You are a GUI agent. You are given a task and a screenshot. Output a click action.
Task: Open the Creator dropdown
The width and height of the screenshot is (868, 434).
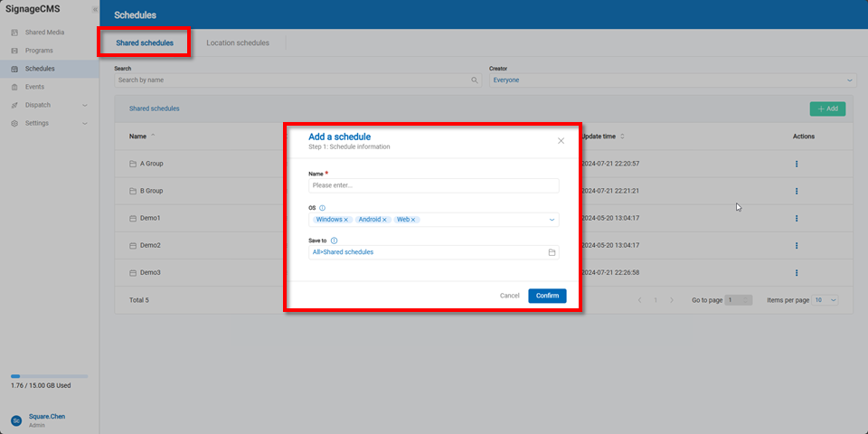[x=850, y=80]
